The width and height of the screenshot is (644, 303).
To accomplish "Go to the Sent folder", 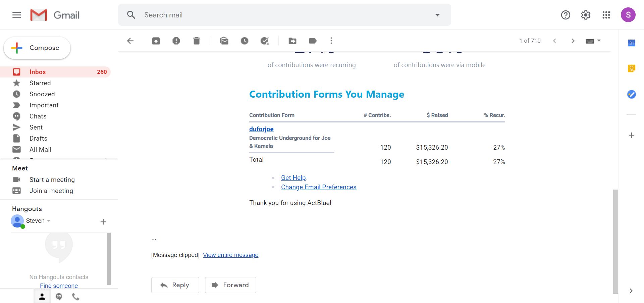I will pos(36,127).
